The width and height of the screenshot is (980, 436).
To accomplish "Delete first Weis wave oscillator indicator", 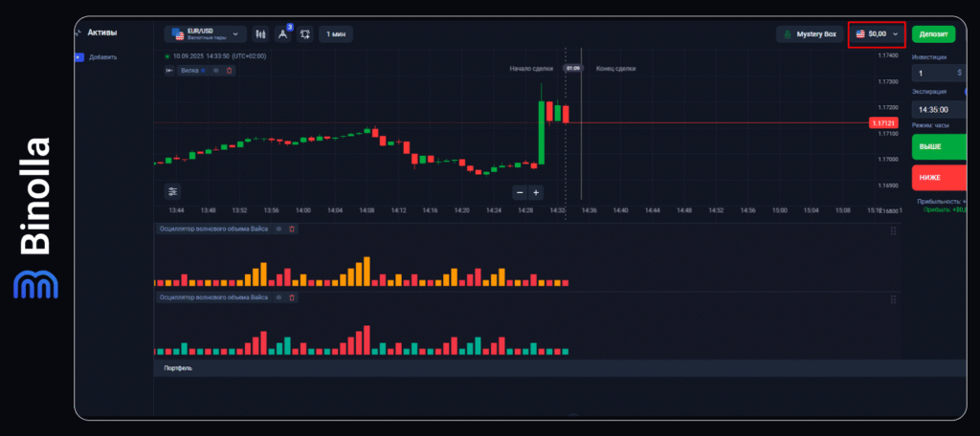I will pos(292,229).
